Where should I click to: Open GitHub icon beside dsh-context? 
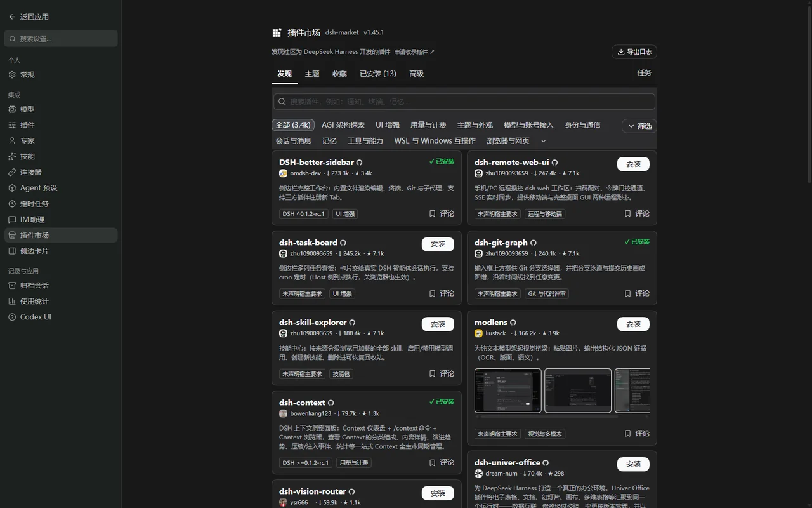pyautogui.click(x=331, y=403)
